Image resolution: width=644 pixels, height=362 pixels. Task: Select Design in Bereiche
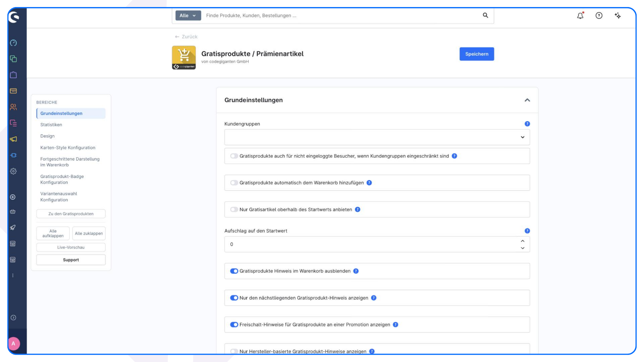(47, 136)
